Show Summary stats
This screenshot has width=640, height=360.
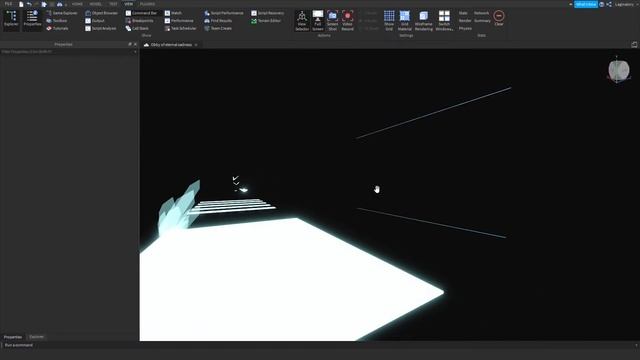[x=482, y=21]
